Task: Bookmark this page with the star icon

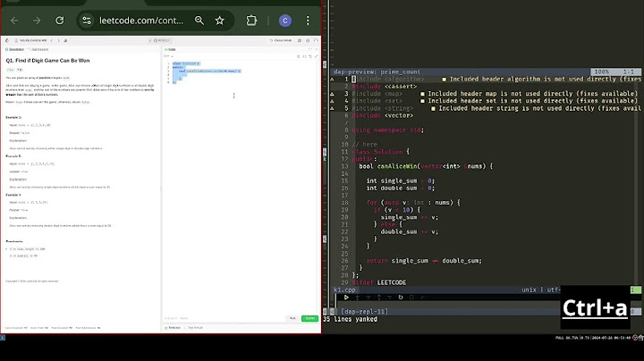Action: (220, 21)
